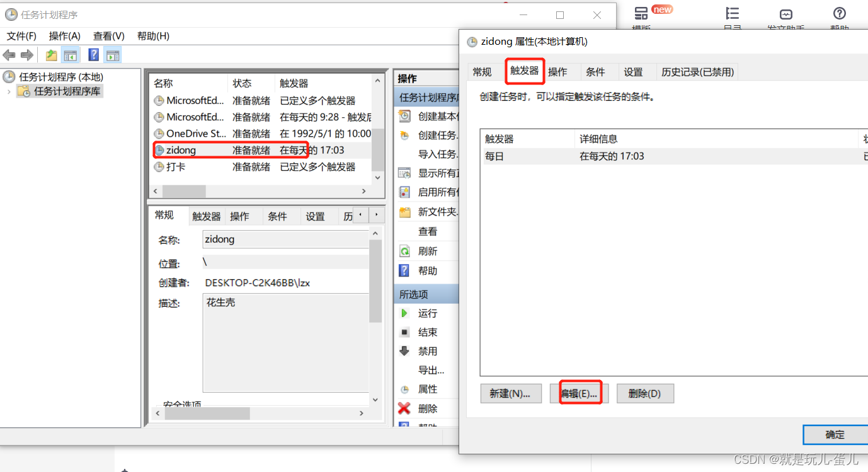Click the up-one-level folder toolbar icon
The width and height of the screenshot is (868, 472).
pos(52,55)
